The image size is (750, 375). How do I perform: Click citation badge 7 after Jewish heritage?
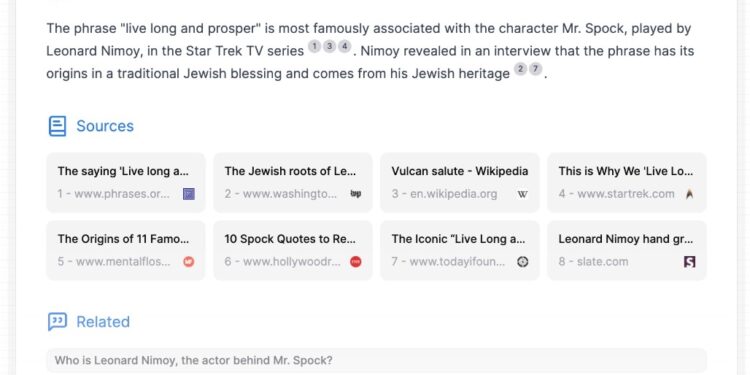[536, 69]
